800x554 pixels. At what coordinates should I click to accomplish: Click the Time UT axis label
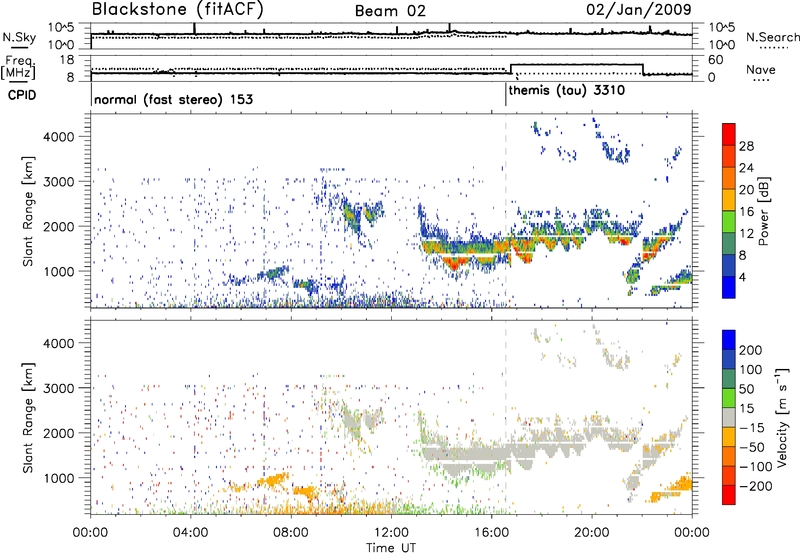point(391,547)
